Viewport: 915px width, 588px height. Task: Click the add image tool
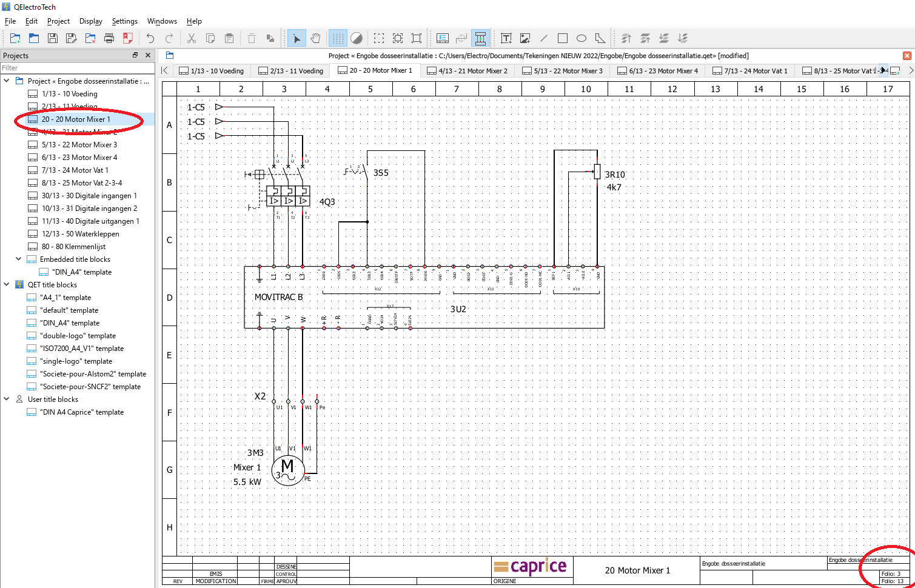[525, 39]
